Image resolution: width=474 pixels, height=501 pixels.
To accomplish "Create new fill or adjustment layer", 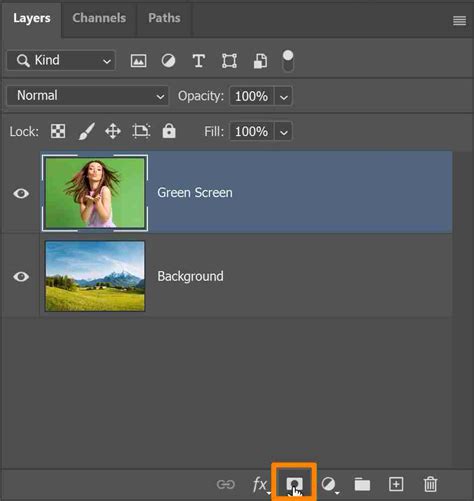I will 329,484.
